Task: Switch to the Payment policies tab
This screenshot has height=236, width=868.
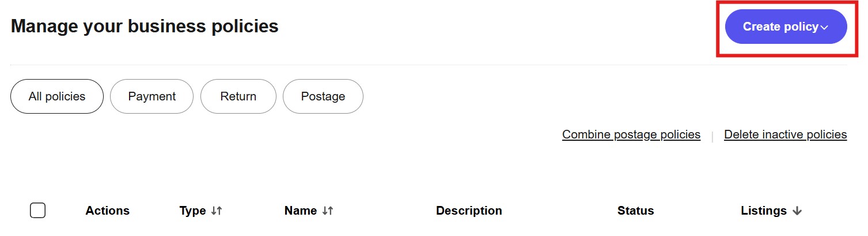Action: [152, 96]
